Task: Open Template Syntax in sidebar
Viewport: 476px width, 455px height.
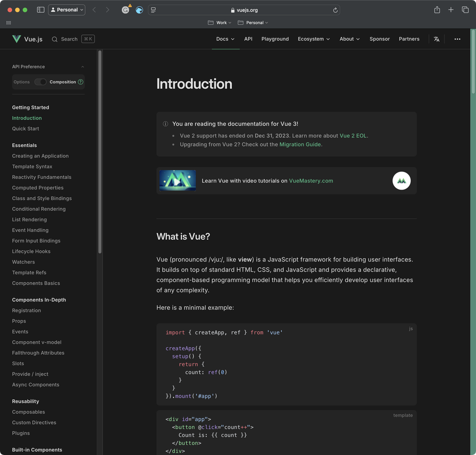Action: click(32, 167)
